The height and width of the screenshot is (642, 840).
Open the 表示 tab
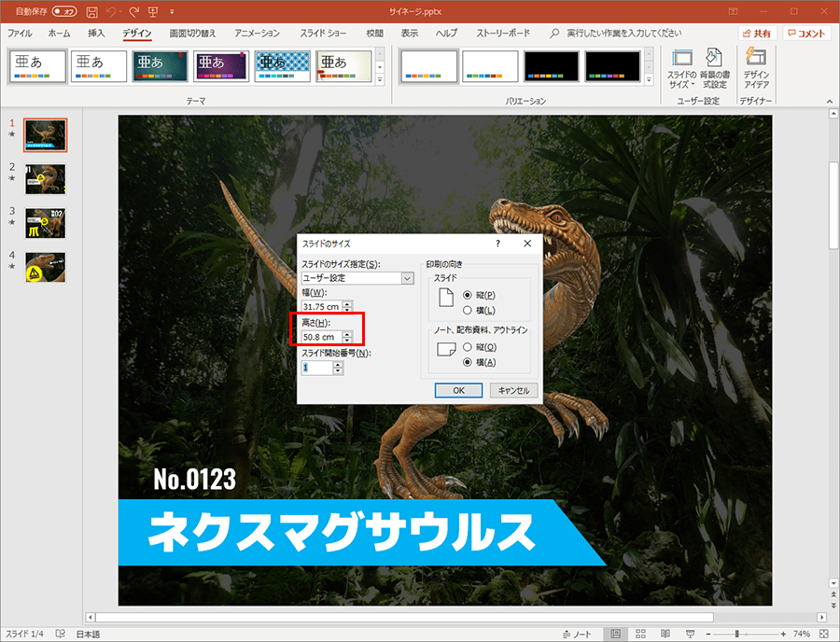pos(410,34)
